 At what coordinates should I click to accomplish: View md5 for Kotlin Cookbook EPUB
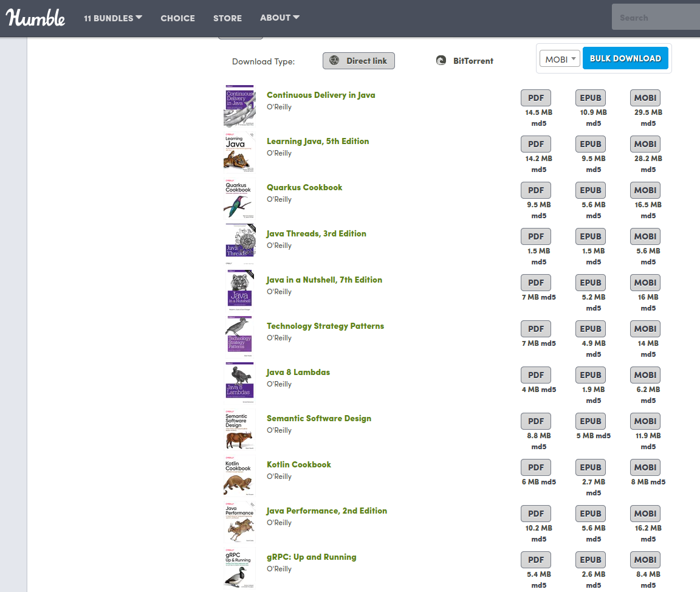(x=593, y=493)
